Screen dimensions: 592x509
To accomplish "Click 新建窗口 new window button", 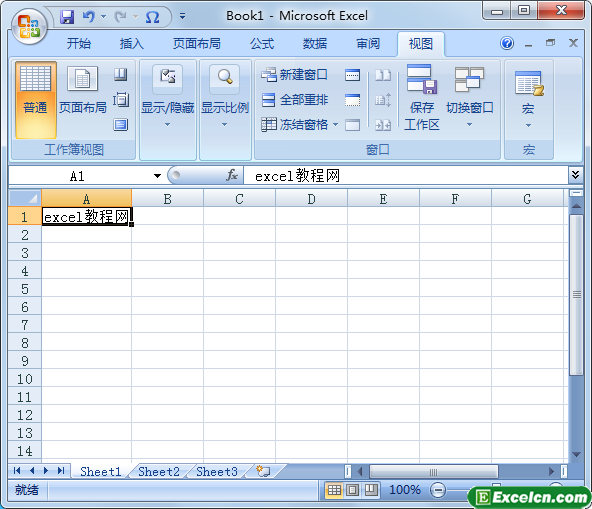I will 294,75.
